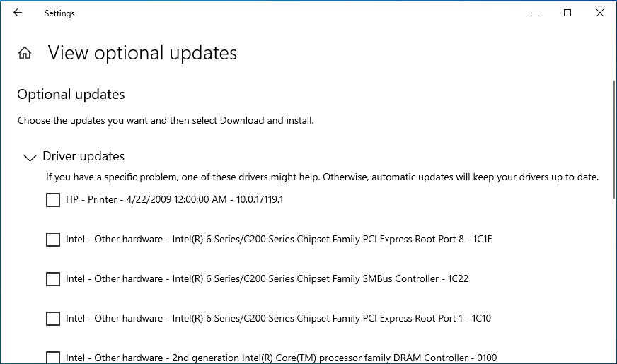Click the View optional updates page title
The height and width of the screenshot is (364, 617).
tap(142, 53)
